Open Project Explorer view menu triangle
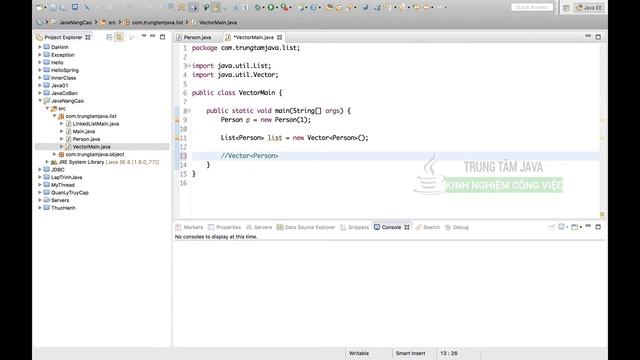Image resolution: width=640 pixels, height=360 pixels. tap(144, 36)
